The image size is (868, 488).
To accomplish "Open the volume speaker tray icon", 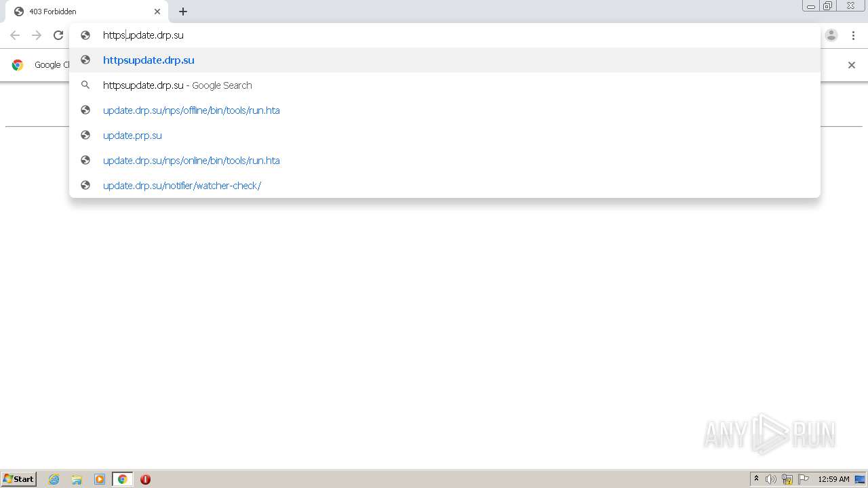I will pos(771,479).
